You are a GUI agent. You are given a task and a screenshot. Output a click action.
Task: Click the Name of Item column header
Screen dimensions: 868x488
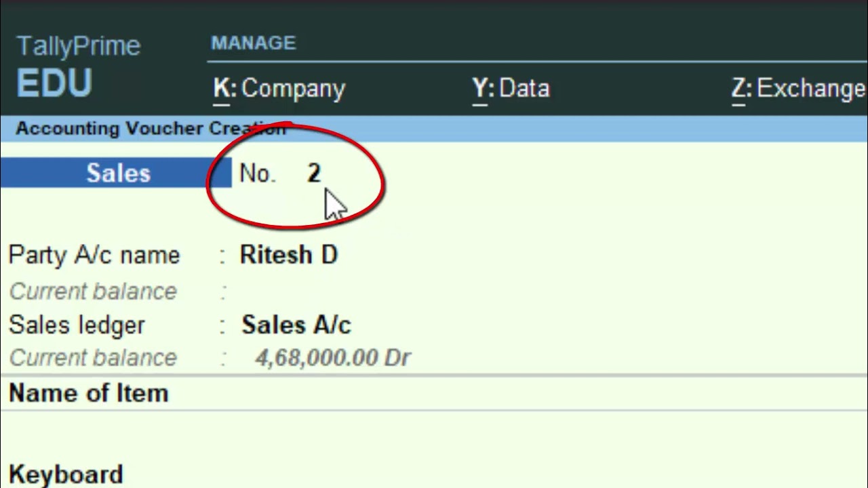click(x=88, y=394)
